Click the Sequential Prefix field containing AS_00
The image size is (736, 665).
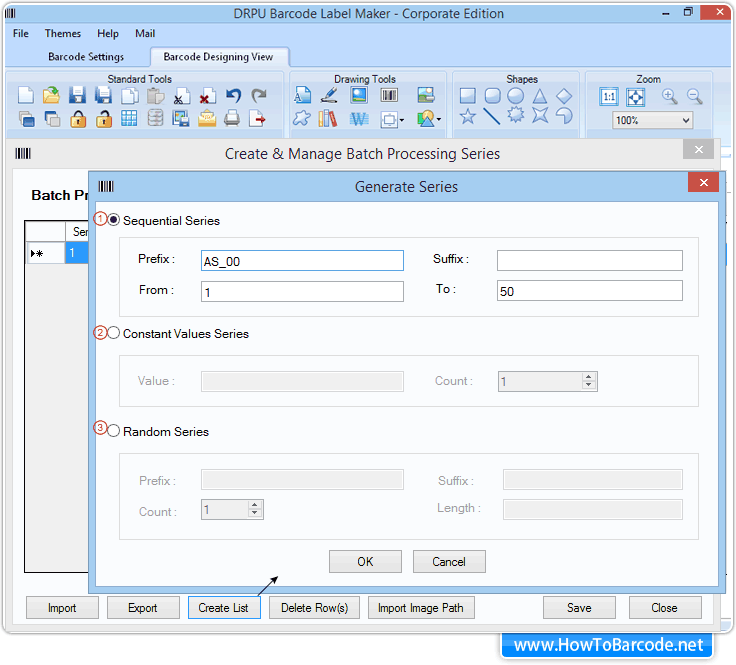point(302,260)
